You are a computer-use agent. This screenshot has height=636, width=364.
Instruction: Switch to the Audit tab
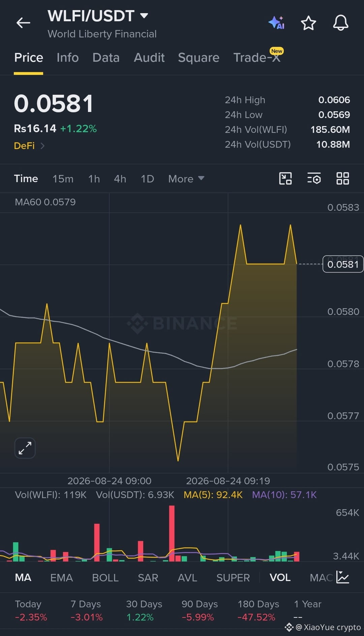[149, 58]
